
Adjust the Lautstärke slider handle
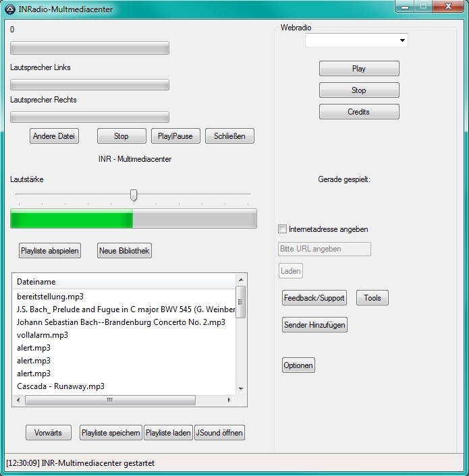pos(134,195)
